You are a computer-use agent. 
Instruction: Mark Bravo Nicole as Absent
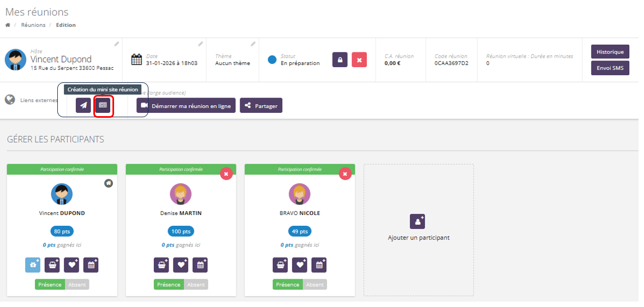point(315,285)
